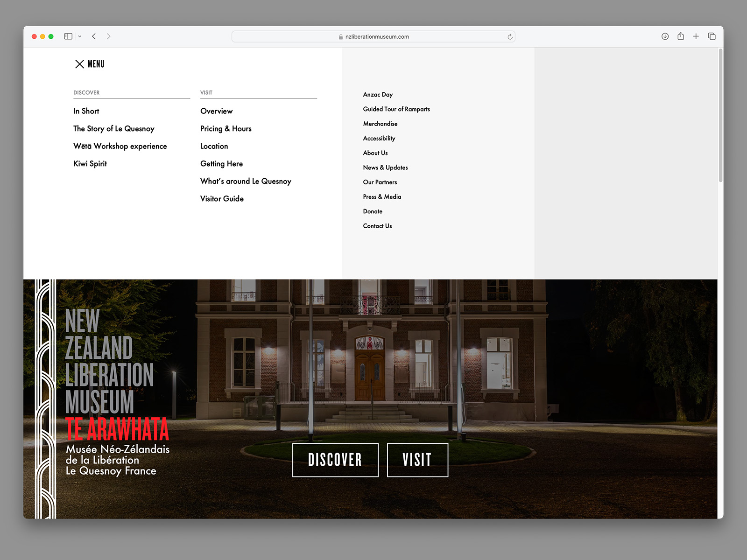
Task: Click the DISCOVER button on hero image
Action: 335,460
